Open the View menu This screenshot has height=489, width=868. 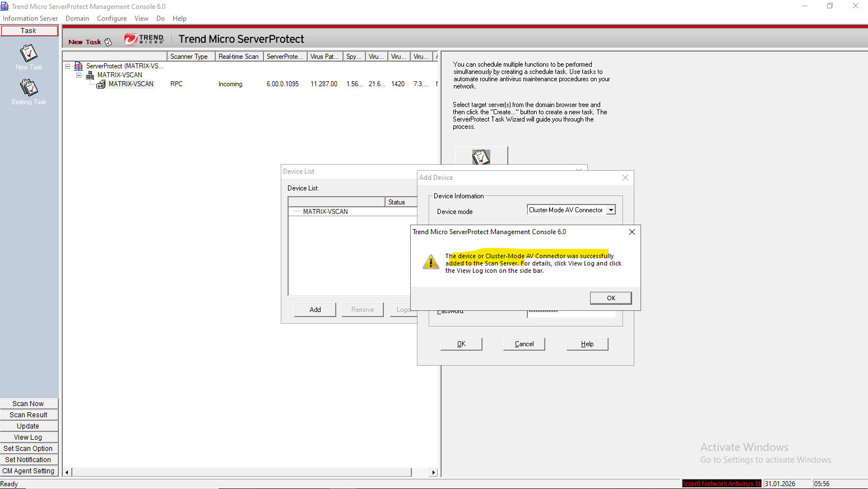(142, 18)
